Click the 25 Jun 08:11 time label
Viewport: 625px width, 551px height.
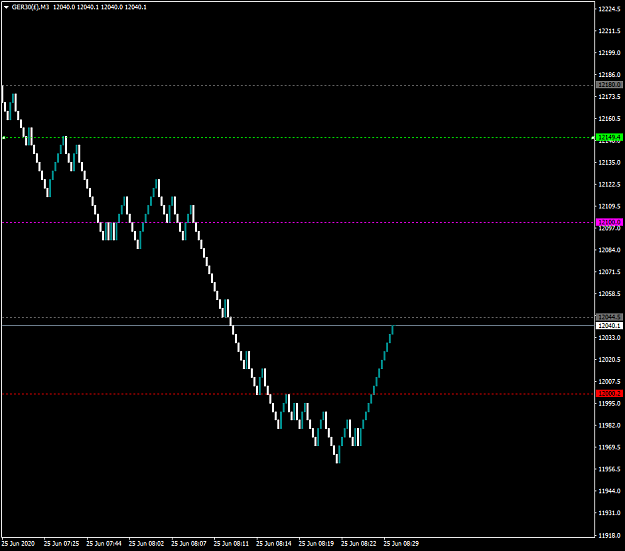coord(231,543)
